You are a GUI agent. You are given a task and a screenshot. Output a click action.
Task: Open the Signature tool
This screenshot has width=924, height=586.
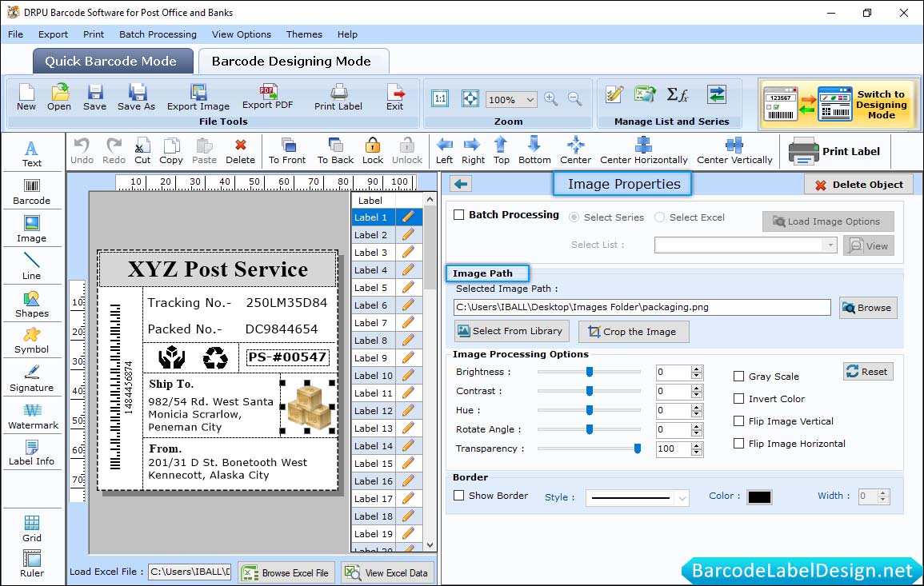coord(31,378)
